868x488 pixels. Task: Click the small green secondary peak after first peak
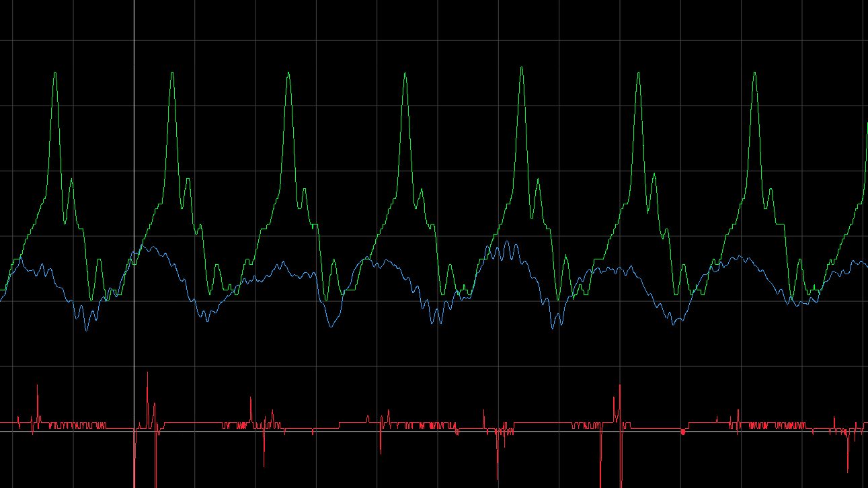(x=71, y=181)
